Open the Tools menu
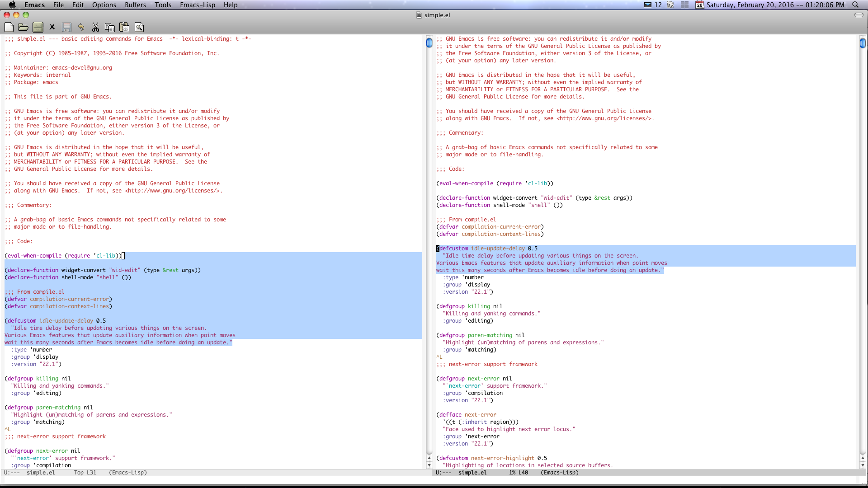This screenshot has width=868, height=488. 163,5
